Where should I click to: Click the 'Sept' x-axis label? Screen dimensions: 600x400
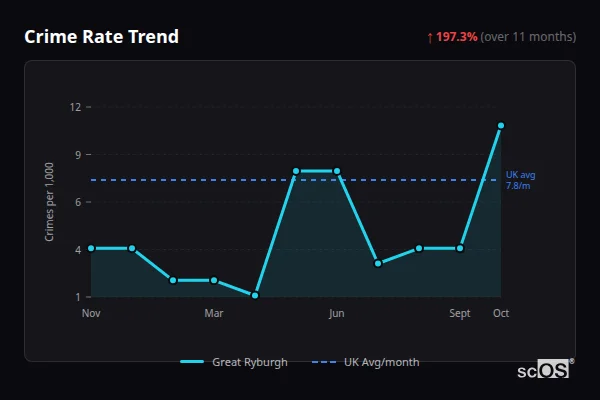pyautogui.click(x=460, y=313)
